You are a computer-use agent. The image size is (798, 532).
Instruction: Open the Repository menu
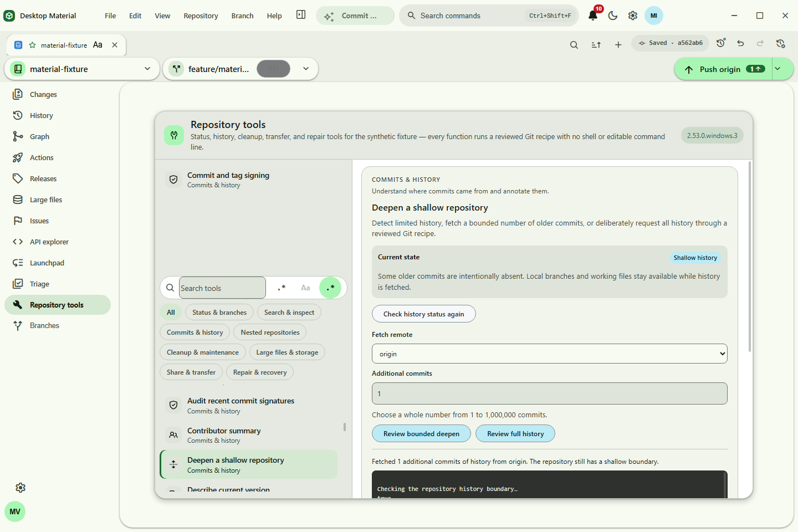(201, 16)
